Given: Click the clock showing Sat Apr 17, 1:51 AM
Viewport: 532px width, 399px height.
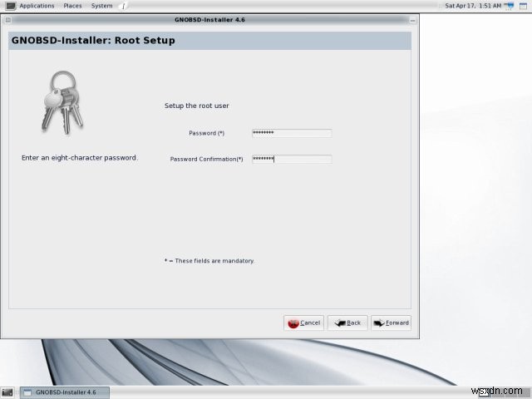Looking at the screenshot, I should 473,6.
